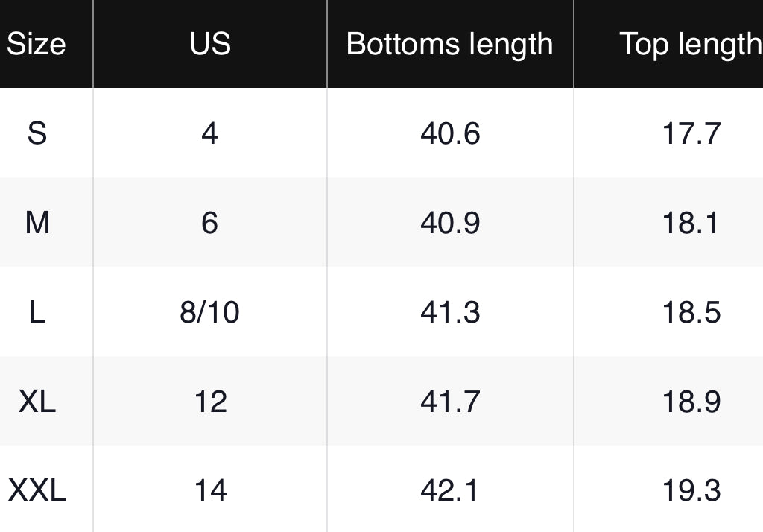Click US size 4 cell
The image size is (763, 532).
209,133
